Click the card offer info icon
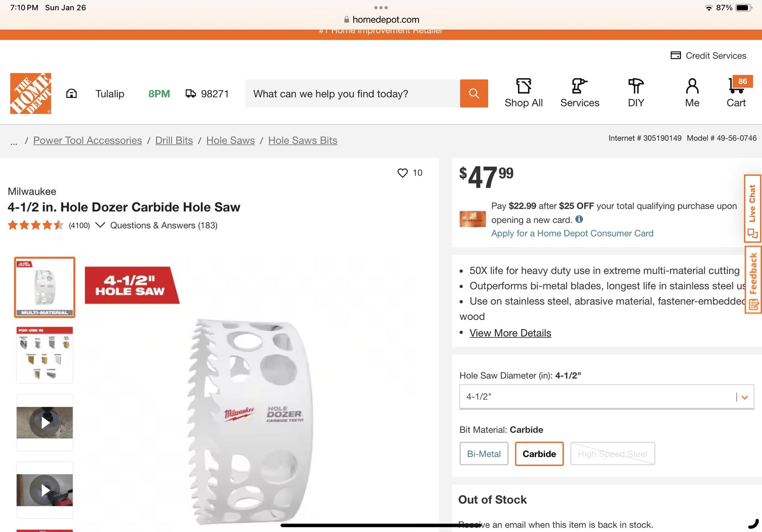 click(579, 219)
